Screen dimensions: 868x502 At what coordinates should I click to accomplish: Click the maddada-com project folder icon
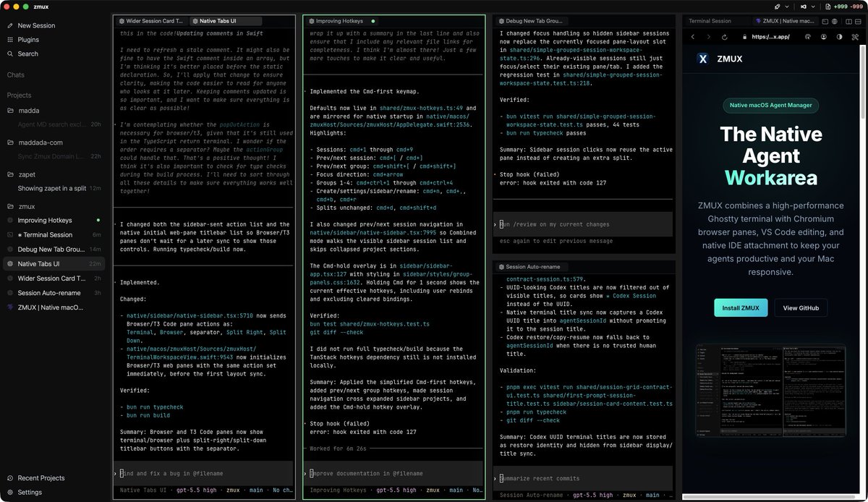click(x=10, y=142)
